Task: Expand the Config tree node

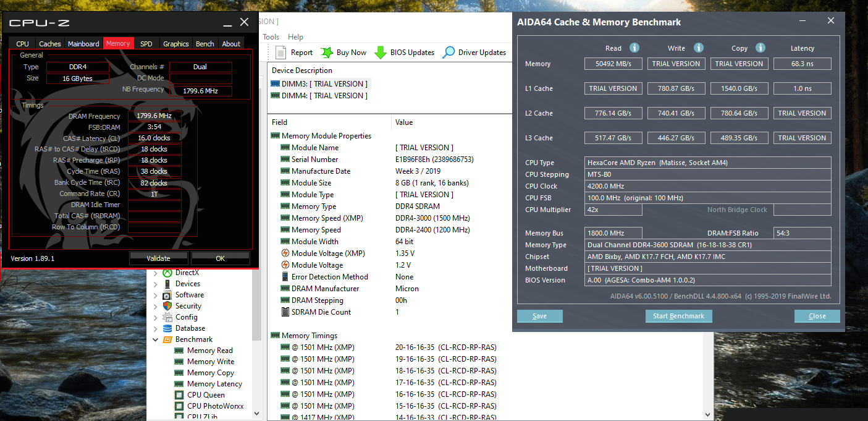Action: (156, 317)
